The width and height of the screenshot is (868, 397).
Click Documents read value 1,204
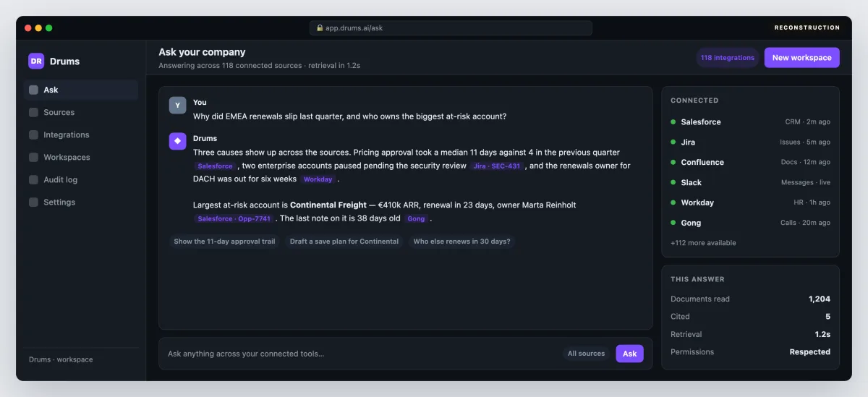tap(820, 299)
